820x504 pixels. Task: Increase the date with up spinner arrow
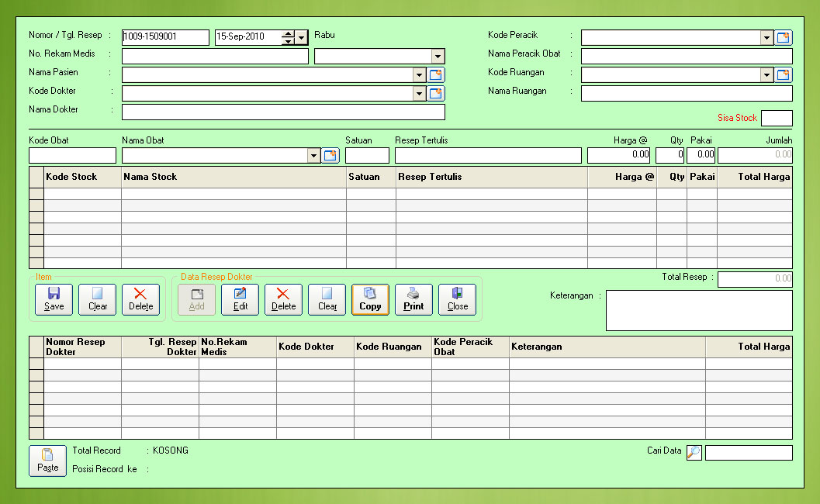point(288,34)
